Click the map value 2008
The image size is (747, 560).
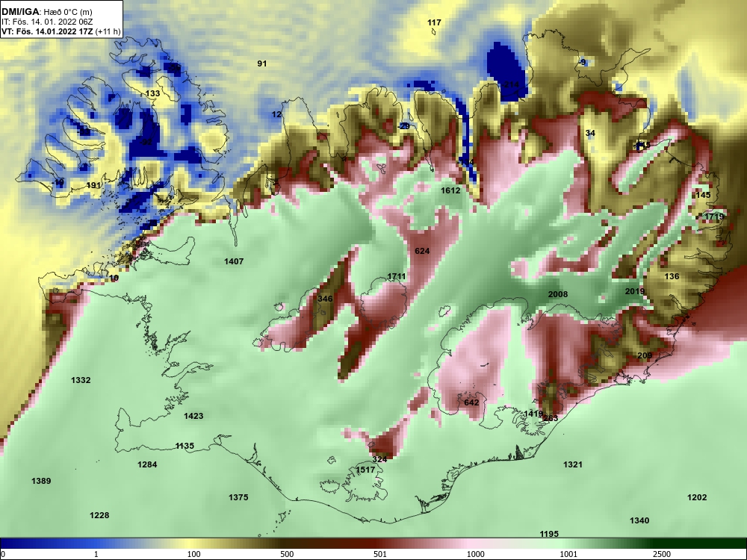tap(558, 294)
